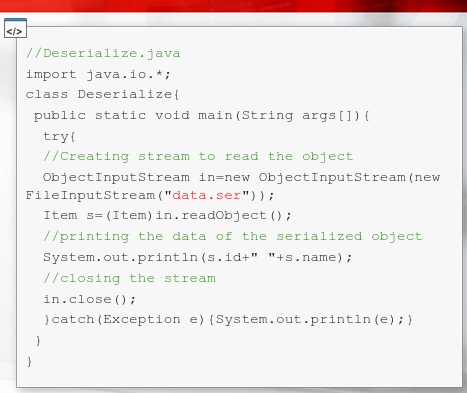Screen dimensions: 467x393
Task: Click the code snippet </> icon
Action: [x=15, y=29]
